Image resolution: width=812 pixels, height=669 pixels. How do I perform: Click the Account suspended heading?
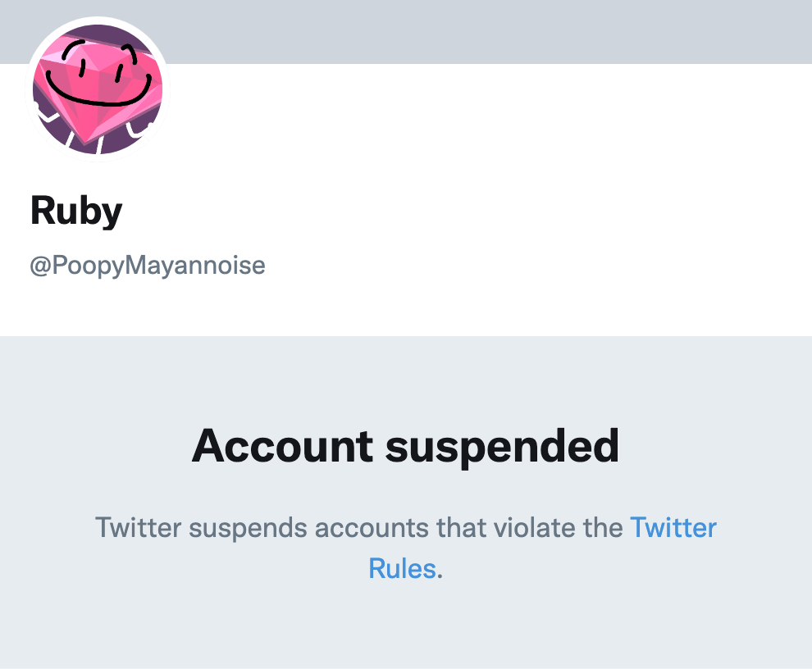405,446
